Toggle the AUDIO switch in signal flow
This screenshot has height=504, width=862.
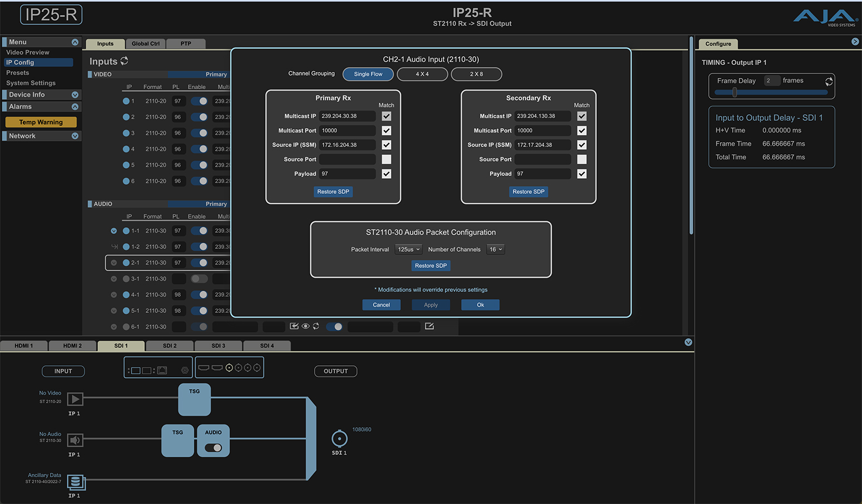213,448
